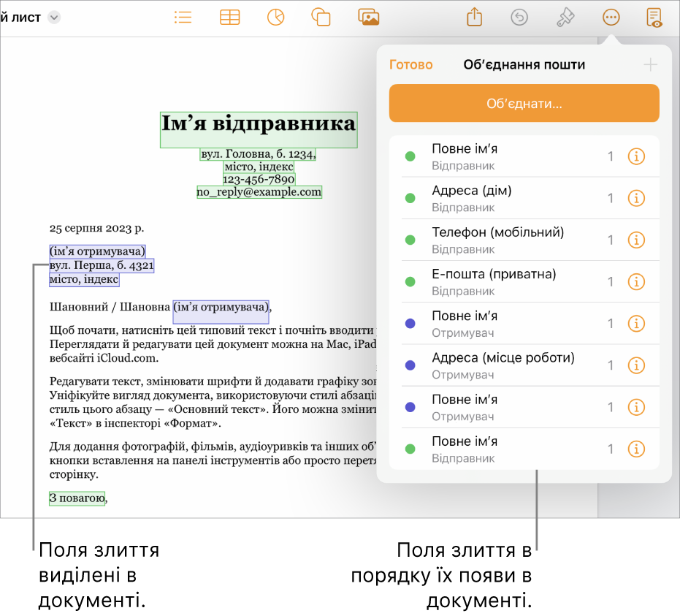Open info for second Повне ім'я Отримувач
Viewport: 680px width, 616px height.
636,407
